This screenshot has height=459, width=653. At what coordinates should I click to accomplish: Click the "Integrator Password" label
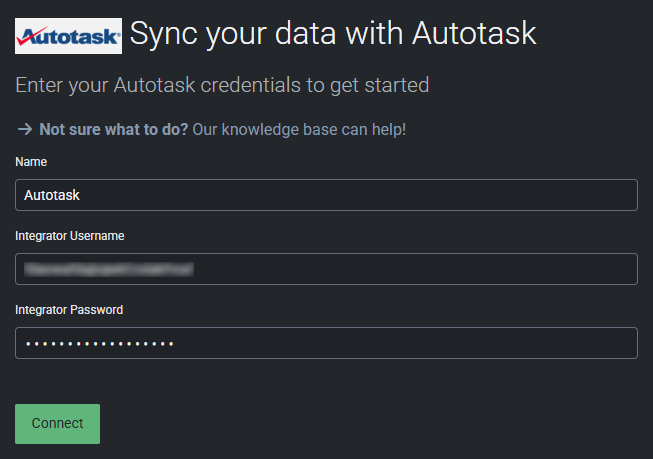(x=69, y=310)
